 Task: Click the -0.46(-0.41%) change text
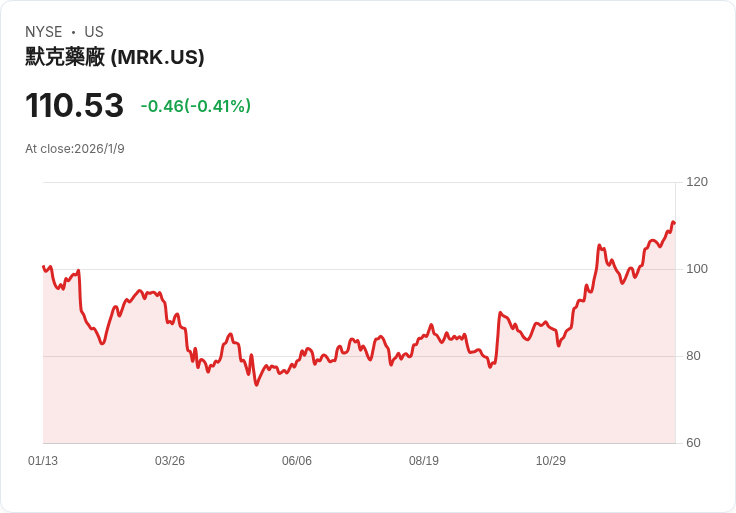196,106
